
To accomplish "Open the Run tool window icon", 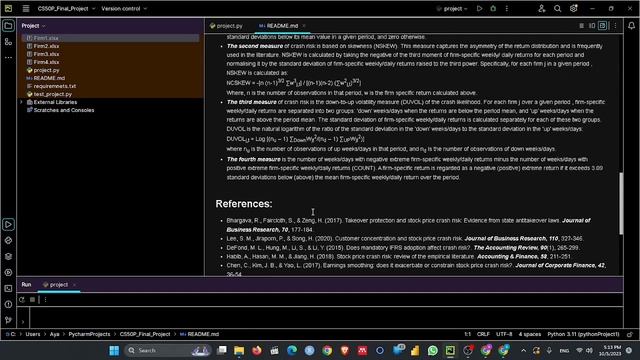I will 8,224.
